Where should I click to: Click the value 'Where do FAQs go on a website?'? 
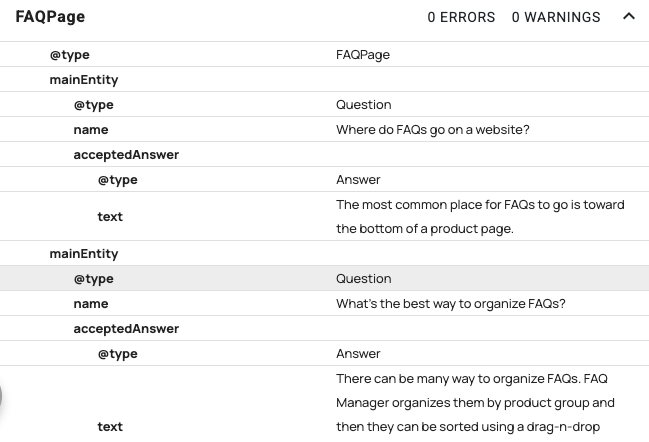(432, 129)
